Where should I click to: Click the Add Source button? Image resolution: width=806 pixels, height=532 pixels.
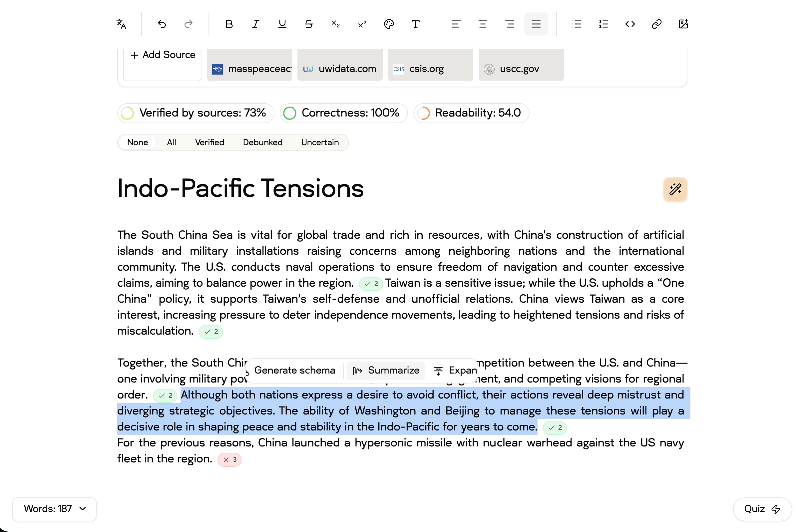163,55
